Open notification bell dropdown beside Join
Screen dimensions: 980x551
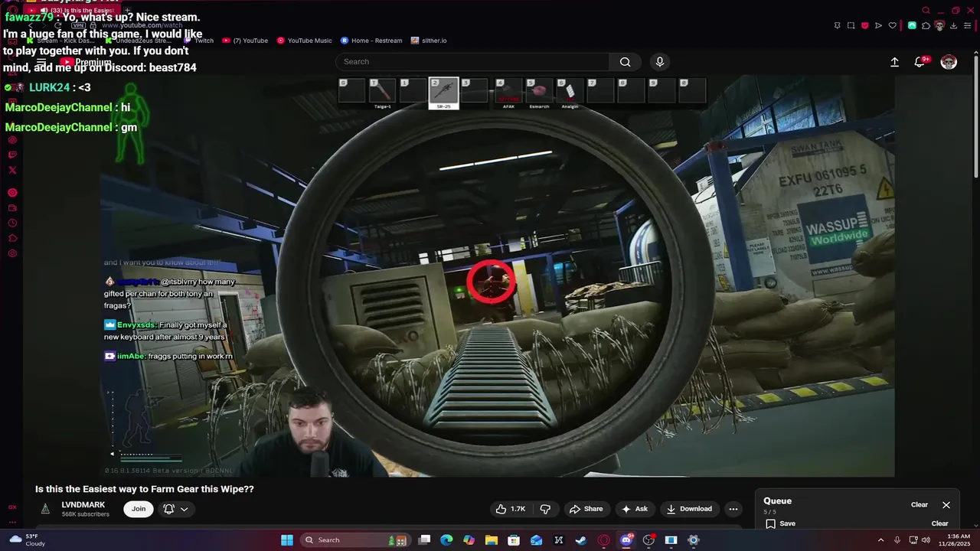pos(175,509)
